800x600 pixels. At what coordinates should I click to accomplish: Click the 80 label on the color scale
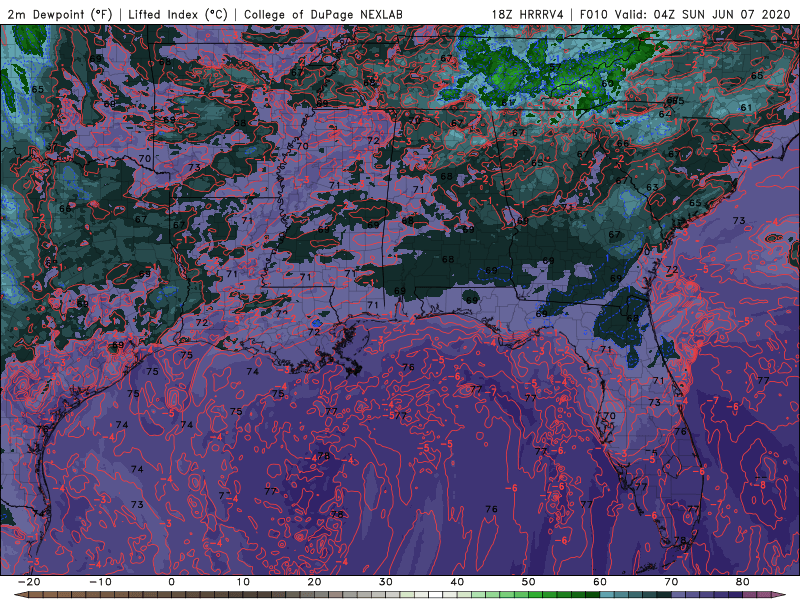743,582
